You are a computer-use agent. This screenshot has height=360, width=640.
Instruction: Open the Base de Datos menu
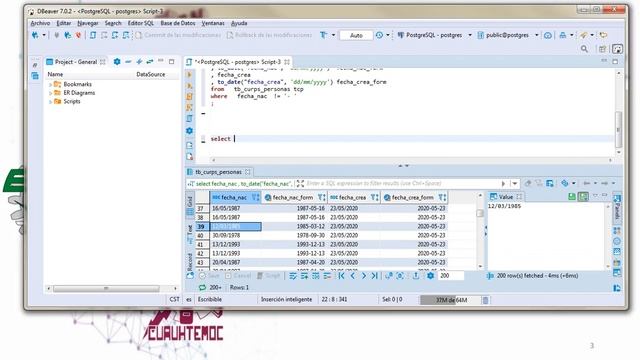(178, 23)
